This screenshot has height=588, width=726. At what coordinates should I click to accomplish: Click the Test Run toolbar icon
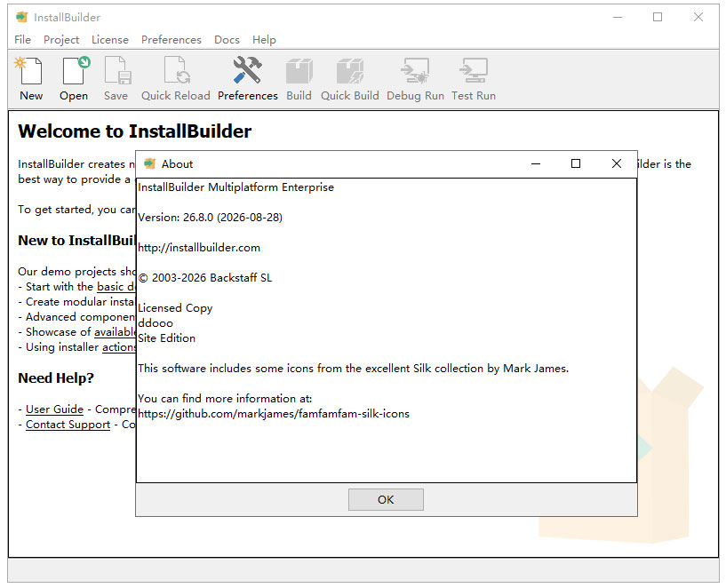tap(474, 71)
